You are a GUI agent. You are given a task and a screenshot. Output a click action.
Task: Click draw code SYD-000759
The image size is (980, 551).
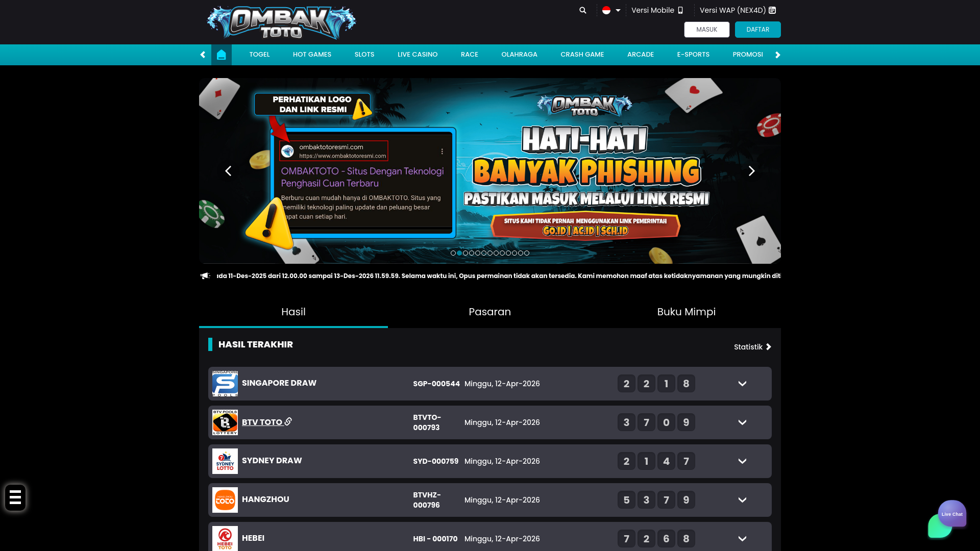pos(436,461)
